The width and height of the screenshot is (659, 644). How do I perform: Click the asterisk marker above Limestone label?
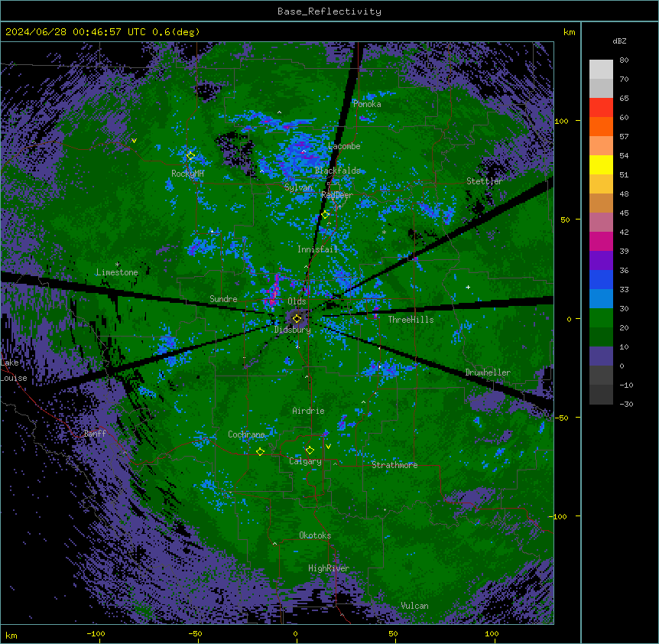pyautogui.click(x=118, y=265)
